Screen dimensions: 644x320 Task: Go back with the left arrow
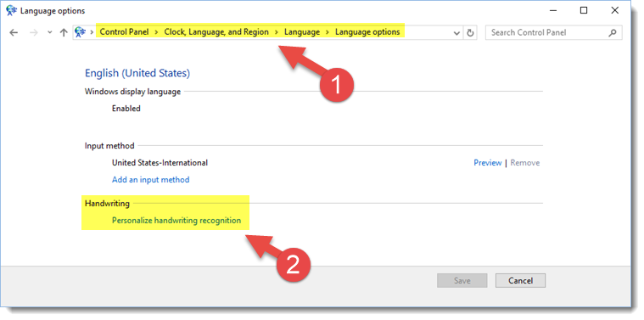(x=14, y=32)
